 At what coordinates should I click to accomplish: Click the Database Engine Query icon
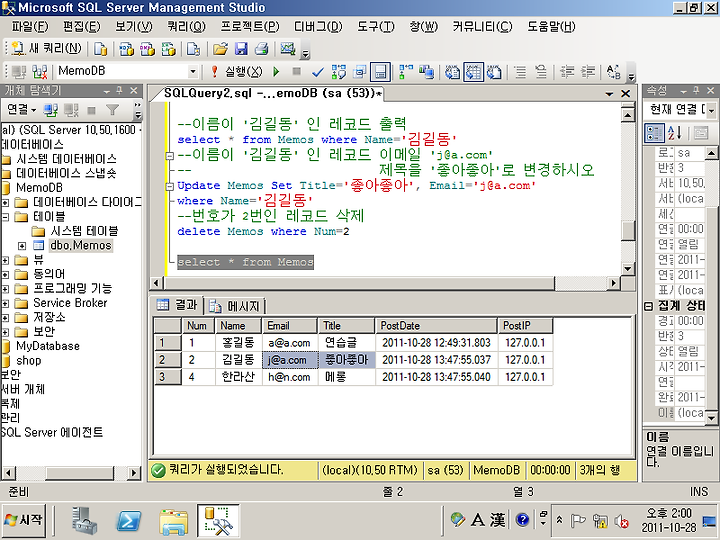click(101, 49)
